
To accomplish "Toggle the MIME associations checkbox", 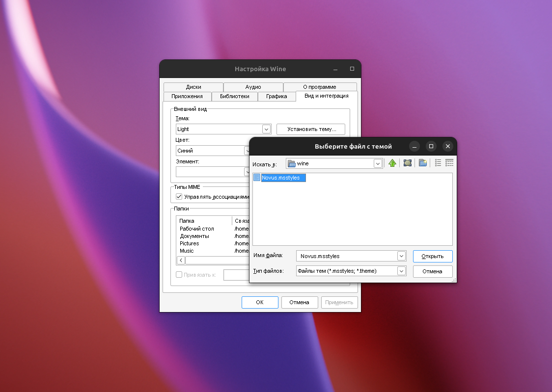I will point(179,197).
